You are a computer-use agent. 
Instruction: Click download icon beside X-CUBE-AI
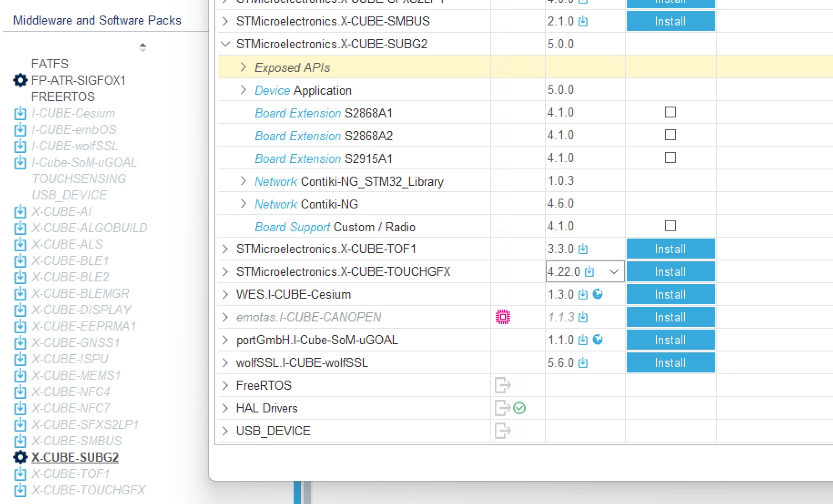pos(20,211)
